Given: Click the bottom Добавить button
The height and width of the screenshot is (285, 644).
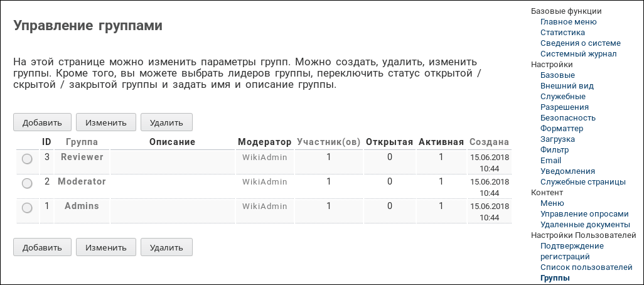Looking at the screenshot, I should (42, 247).
